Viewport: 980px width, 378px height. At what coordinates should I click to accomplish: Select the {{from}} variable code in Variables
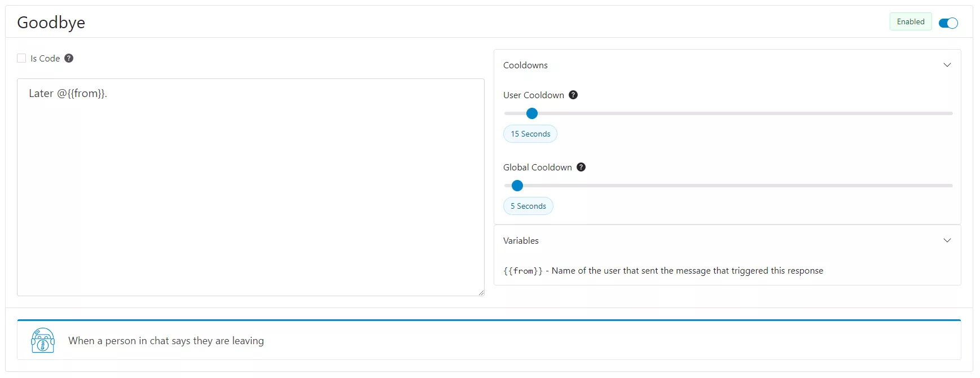pos(523,271)
